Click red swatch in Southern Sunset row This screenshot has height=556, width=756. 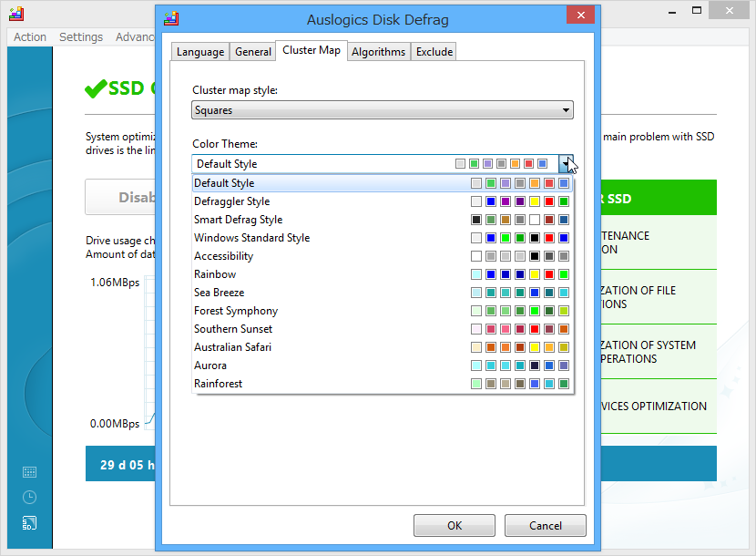[535, 329]
